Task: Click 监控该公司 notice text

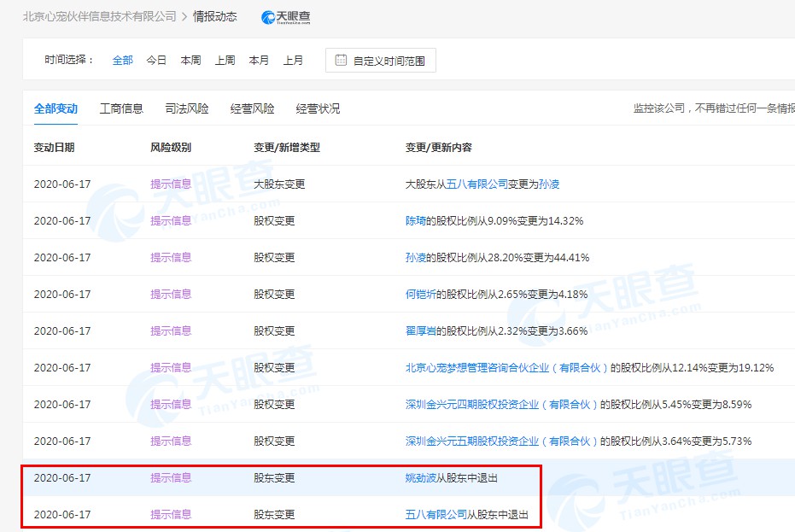Action: [x=714, y=108]
